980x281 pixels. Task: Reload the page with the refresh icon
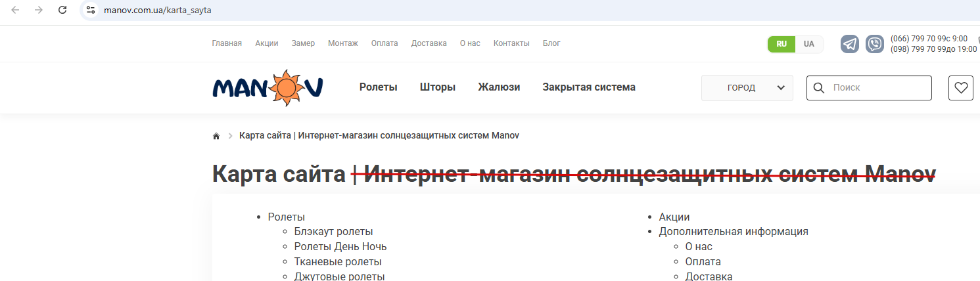(62, 10)
